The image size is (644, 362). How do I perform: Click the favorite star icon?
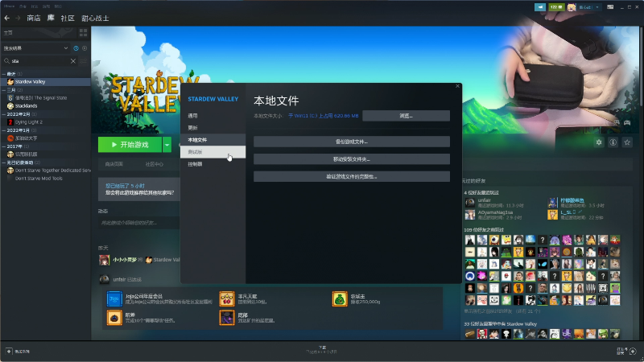point(627,142)
